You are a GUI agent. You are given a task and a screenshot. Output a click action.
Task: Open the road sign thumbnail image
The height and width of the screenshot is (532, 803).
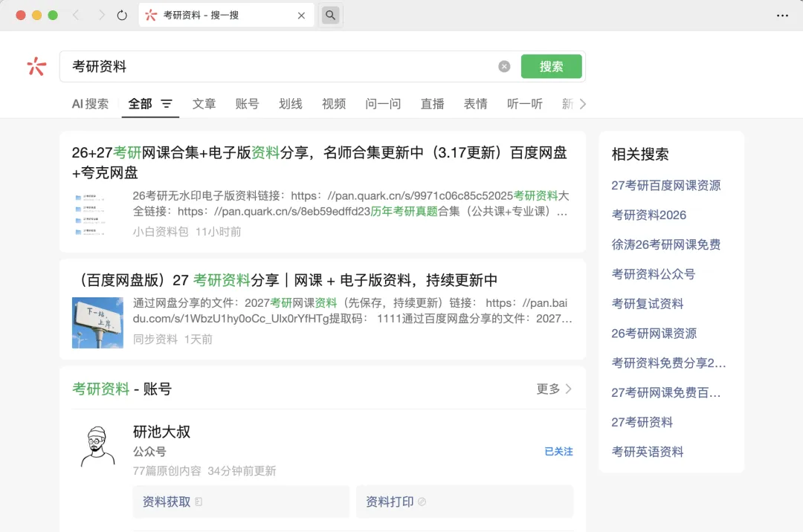tap(97, 322)
